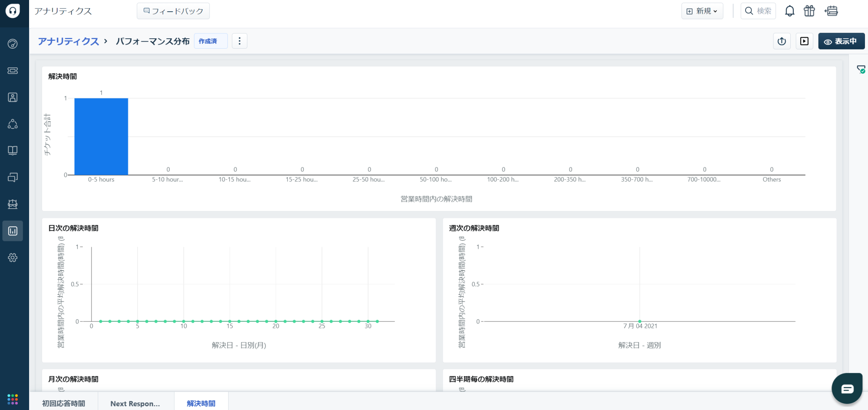Click the フィードバック button
Viewport: 868px width, 410px height.
pos(173,11)
